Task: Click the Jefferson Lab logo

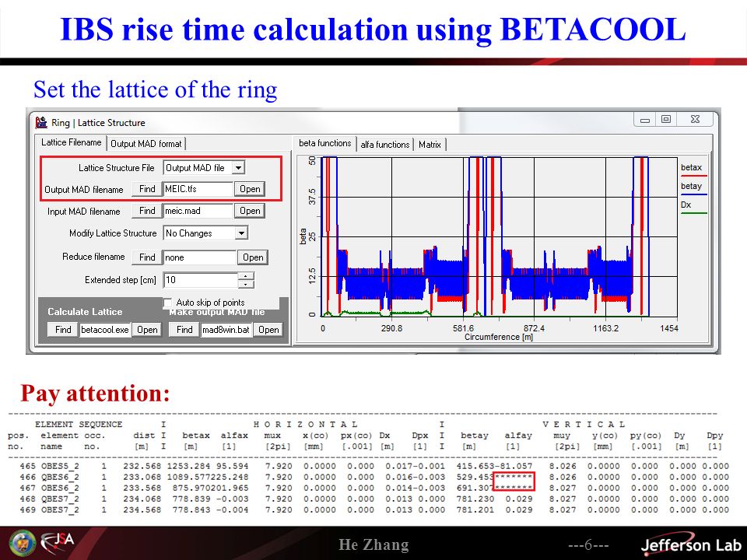Action: coord(691,544)
